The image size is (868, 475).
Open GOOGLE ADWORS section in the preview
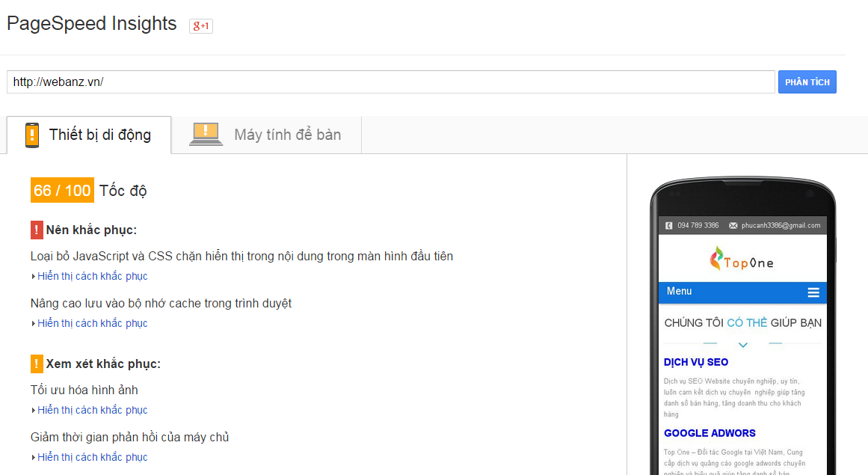(710, 433)
